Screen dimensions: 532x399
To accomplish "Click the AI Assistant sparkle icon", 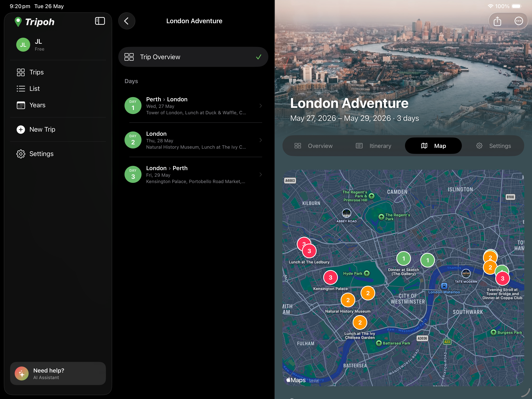I will pyautogui.click(x=22, y=373).
